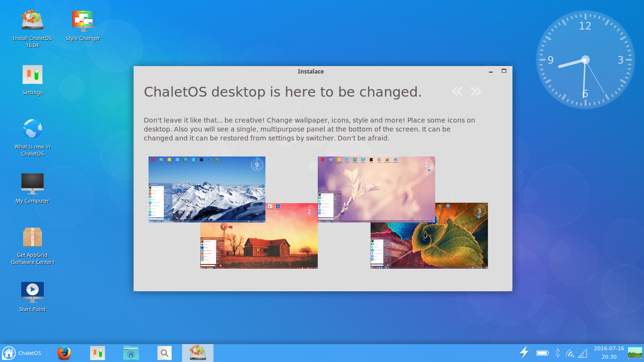Image resolution: width=644 pixels, height=362 pixels.
Task: Maximize the Instalace window
Action: 504,71
